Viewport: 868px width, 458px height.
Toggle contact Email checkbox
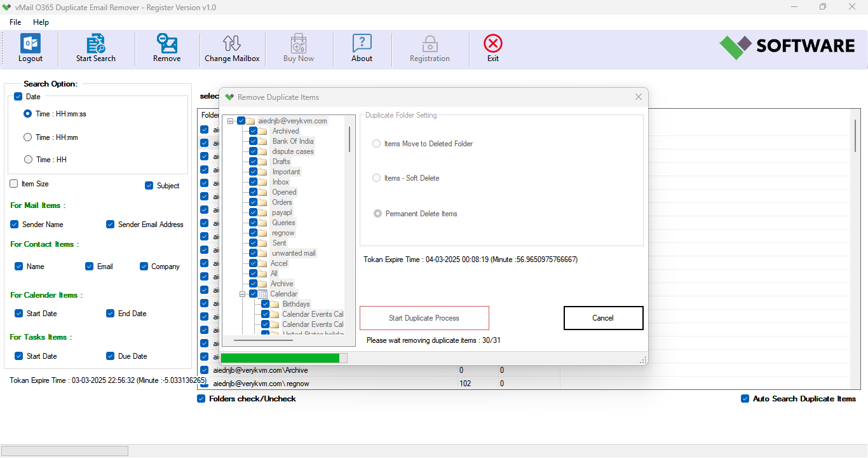tap(89, 267)
